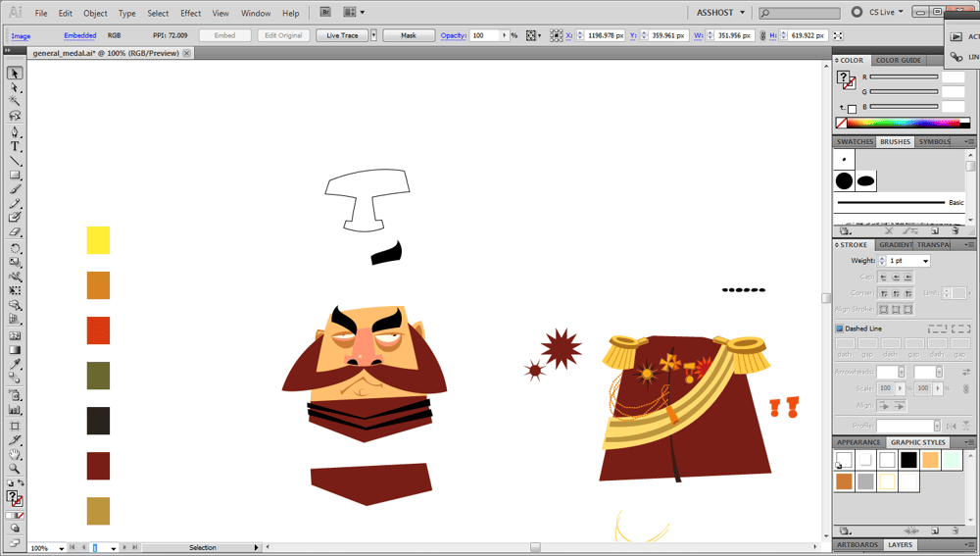This screenshot has width=980, height=556.
Task: Open the CS Live dropdown
Action: click(886, 12)
